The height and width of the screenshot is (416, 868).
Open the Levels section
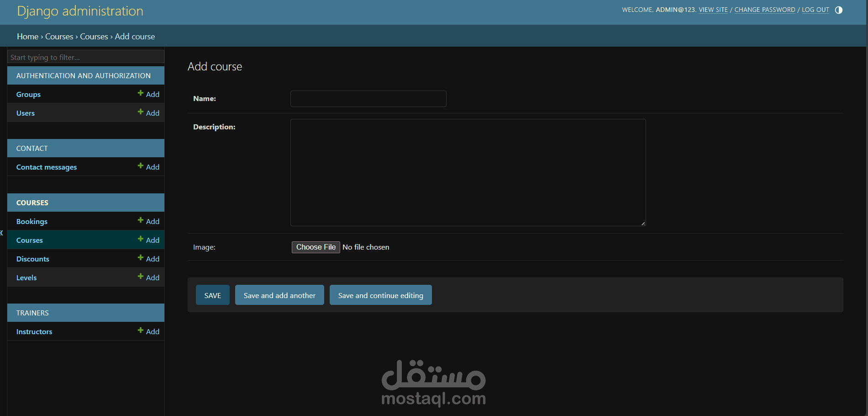26,278
